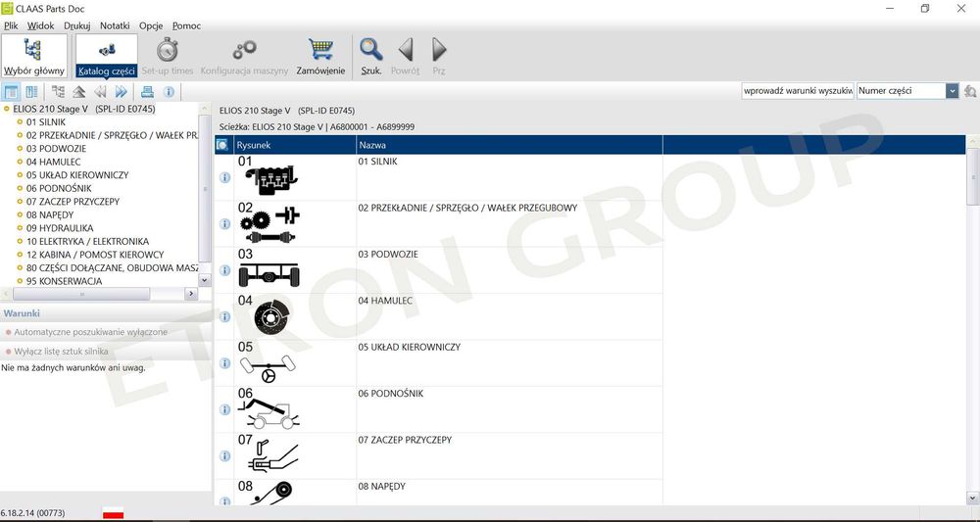
Task: Click the go-up-level double chevron icon
Action: tap(78, 92)
